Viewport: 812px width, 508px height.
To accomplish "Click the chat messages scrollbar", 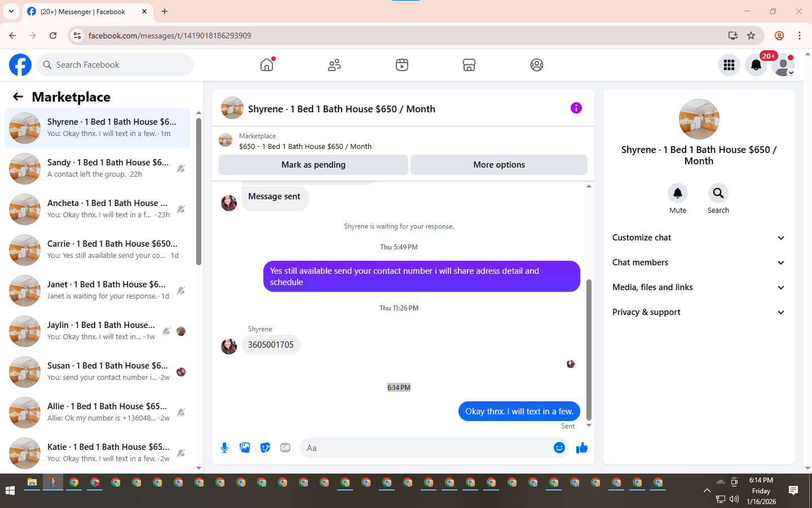I will (x=589, y=350).
